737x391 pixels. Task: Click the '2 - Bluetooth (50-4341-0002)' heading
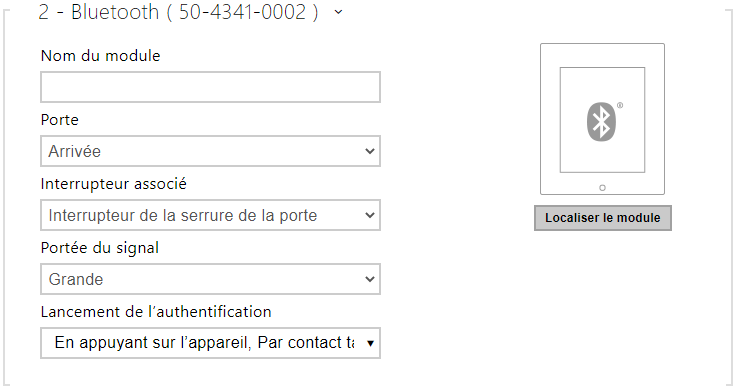click(x=178, y=12)
